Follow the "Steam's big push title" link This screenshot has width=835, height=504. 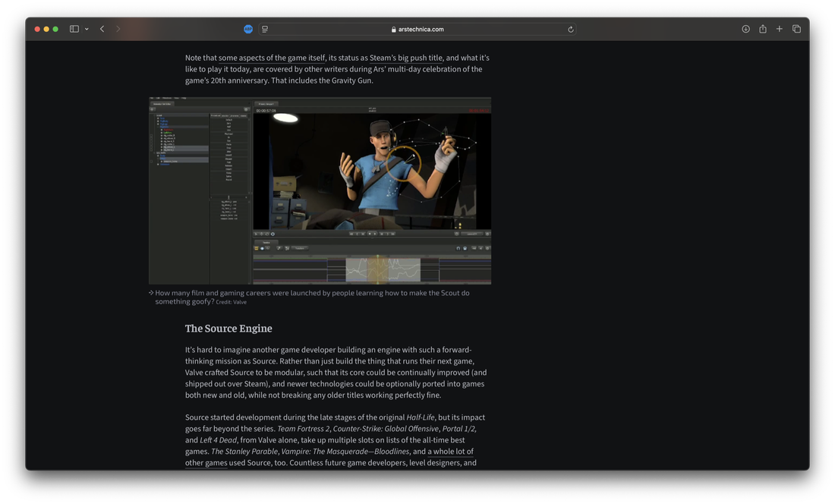click(x=406, y=58)
